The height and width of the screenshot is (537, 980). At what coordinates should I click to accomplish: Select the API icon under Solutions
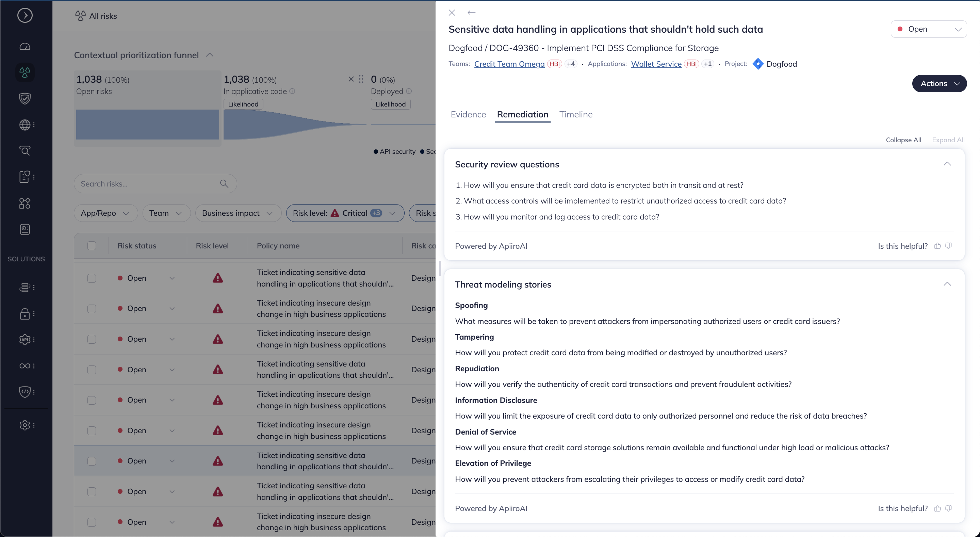(x=24, y=340)
